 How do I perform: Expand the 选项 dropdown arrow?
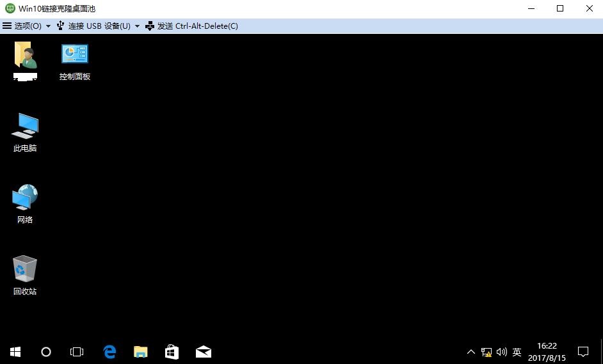coord(48,26)
